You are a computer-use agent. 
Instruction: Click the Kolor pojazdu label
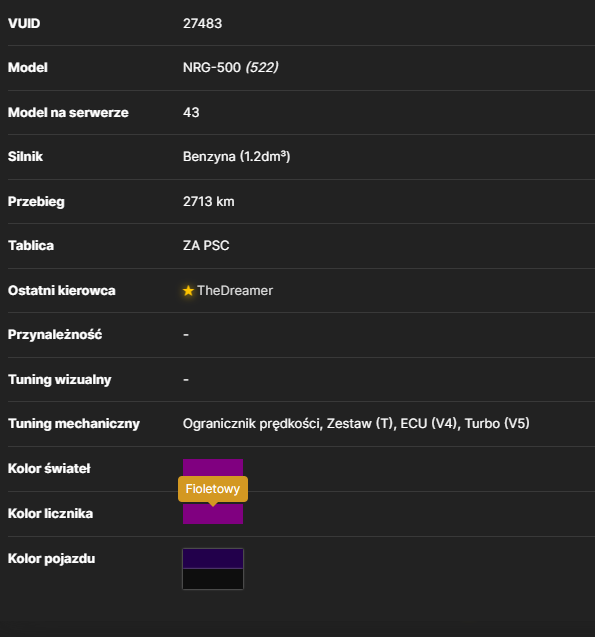tap(52, 559)
